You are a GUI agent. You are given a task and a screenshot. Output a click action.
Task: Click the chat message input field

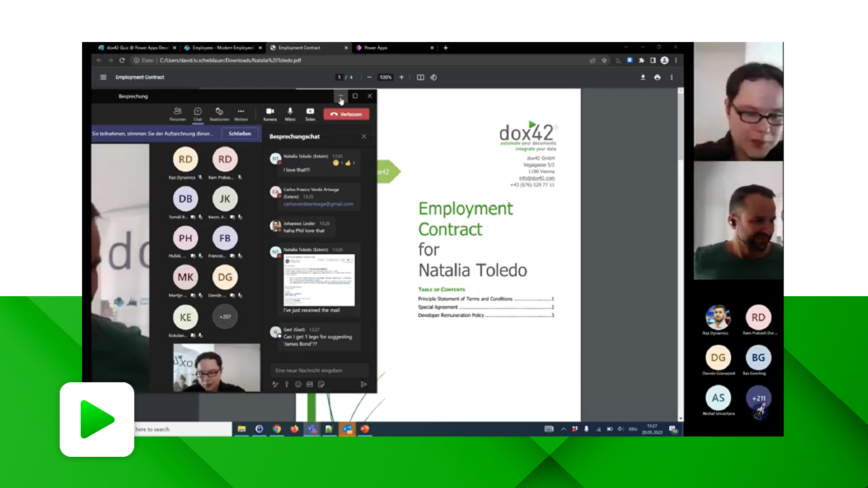[319, 370]
